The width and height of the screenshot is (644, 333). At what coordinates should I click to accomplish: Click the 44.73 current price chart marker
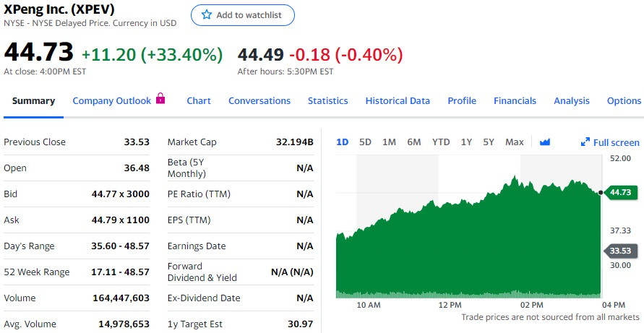pos(619,192)
